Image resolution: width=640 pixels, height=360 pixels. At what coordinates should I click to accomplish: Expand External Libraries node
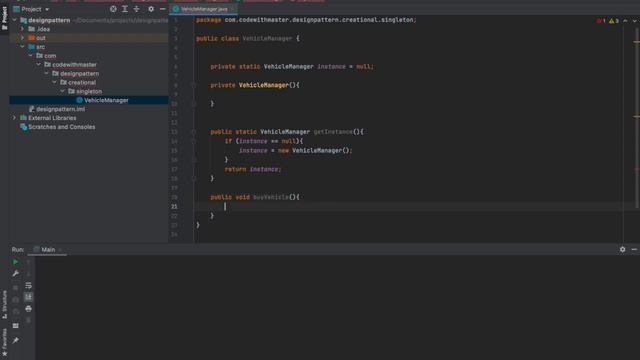pyautogui.click(x=14, y=118)
